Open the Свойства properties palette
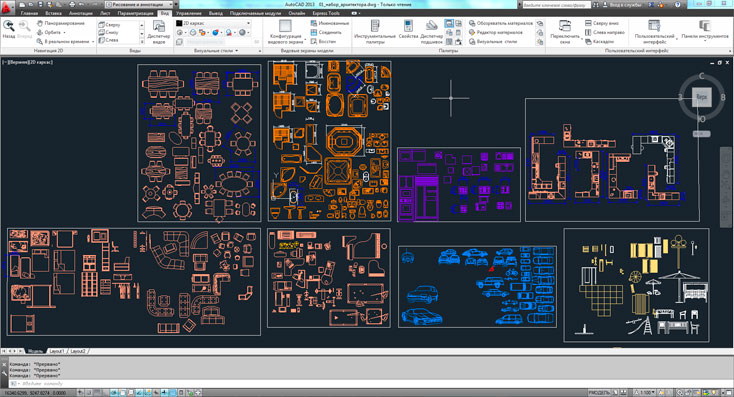 [x=408, y=32]
